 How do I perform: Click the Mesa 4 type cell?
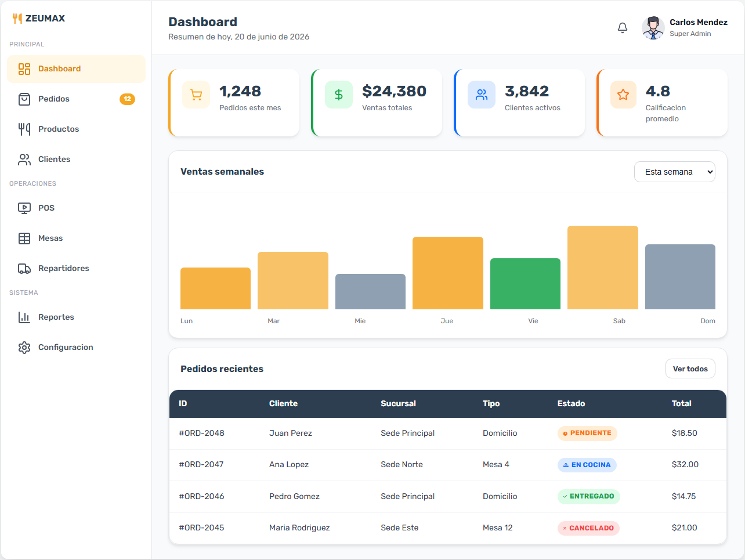(x=496, y=465)
